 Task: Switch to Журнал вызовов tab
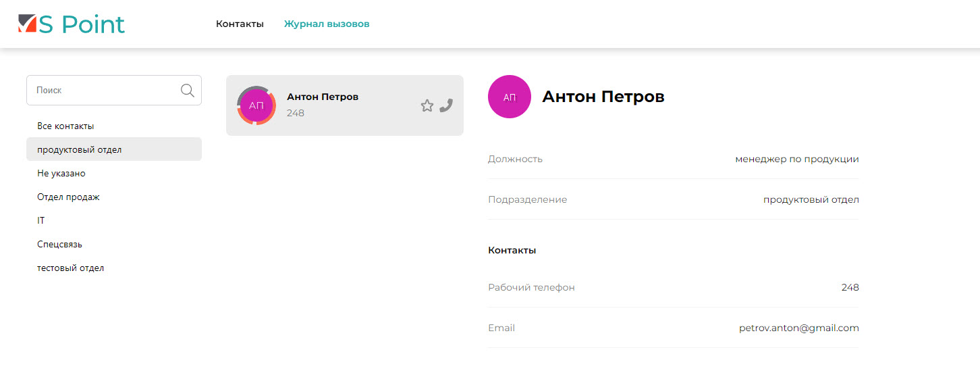point(327,24)
